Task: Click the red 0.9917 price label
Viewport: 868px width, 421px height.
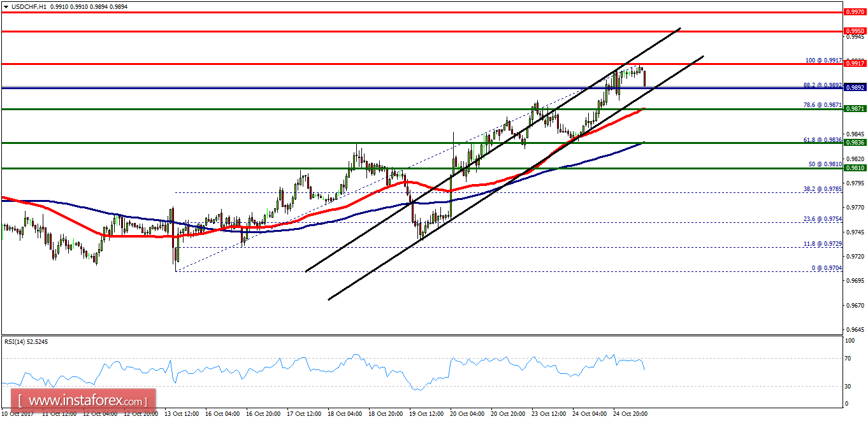Action: [855, 63]
